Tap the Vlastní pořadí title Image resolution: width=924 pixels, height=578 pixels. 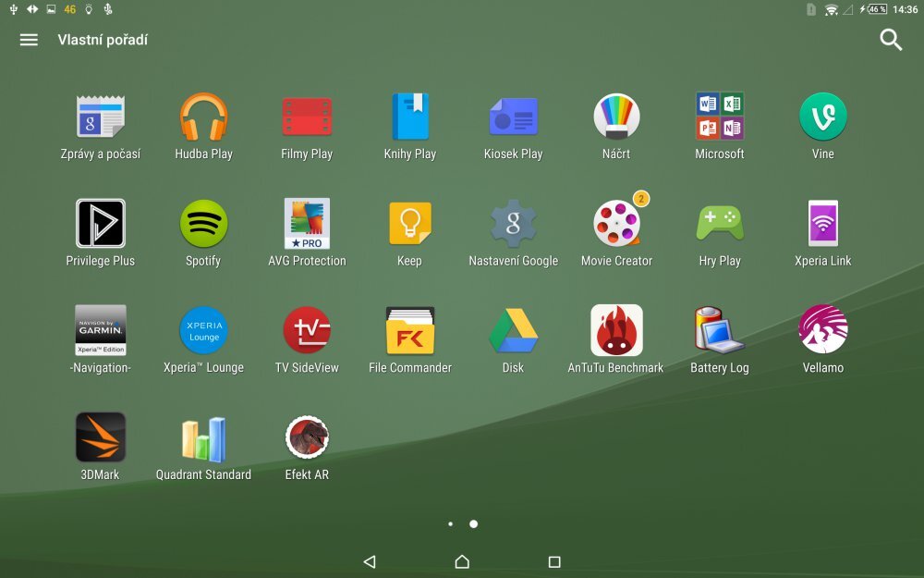[103, 40]
